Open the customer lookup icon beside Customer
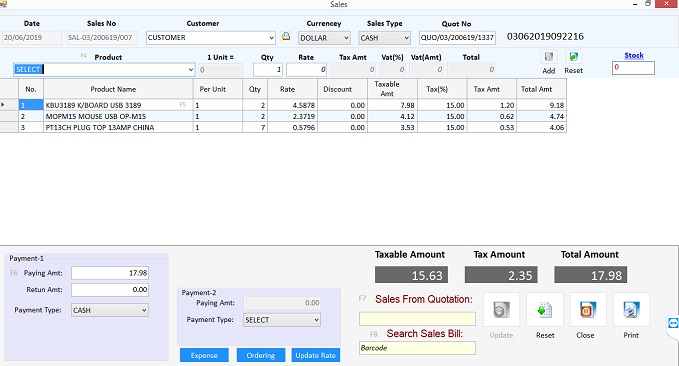This screenshot has height=366, width=679. pos(286,37)
